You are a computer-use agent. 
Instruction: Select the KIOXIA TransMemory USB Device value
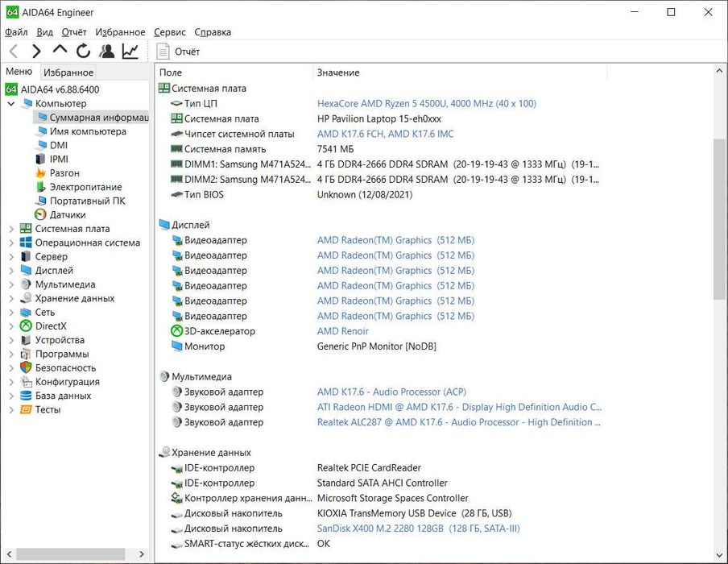click(414, 513)
